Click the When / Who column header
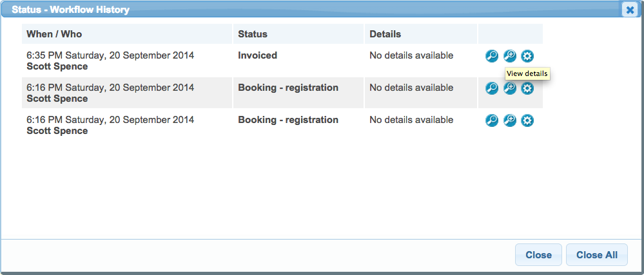The width and height of the screenshot is (644, 275). click(54, 33)
